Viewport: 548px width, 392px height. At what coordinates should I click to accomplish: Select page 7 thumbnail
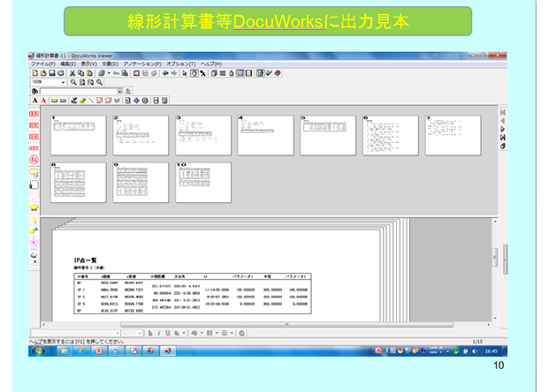[x=453, y=135]
